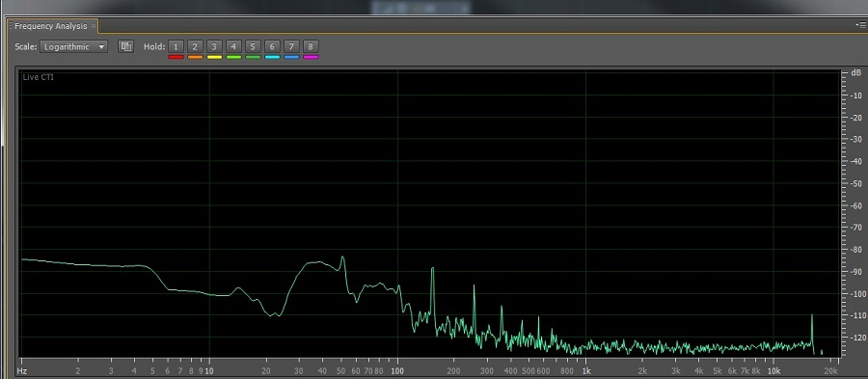Click the cyan swatch under Hold 6

[272, 57]
